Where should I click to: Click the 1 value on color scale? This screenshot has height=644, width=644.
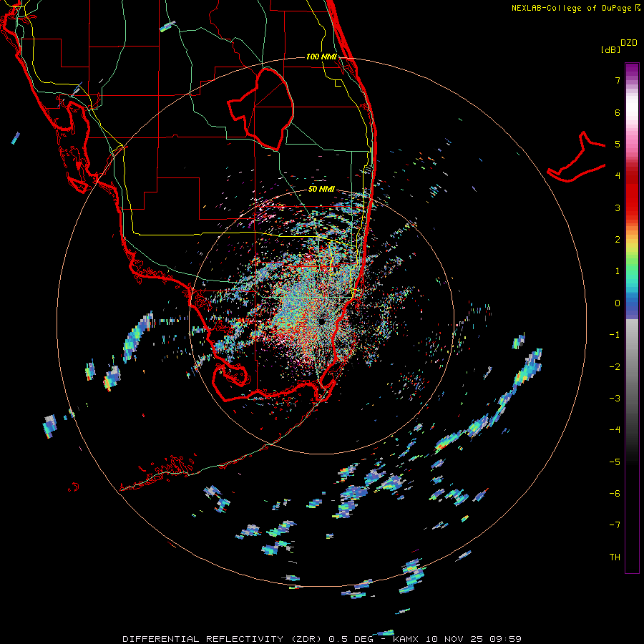[x=618, y=271]
